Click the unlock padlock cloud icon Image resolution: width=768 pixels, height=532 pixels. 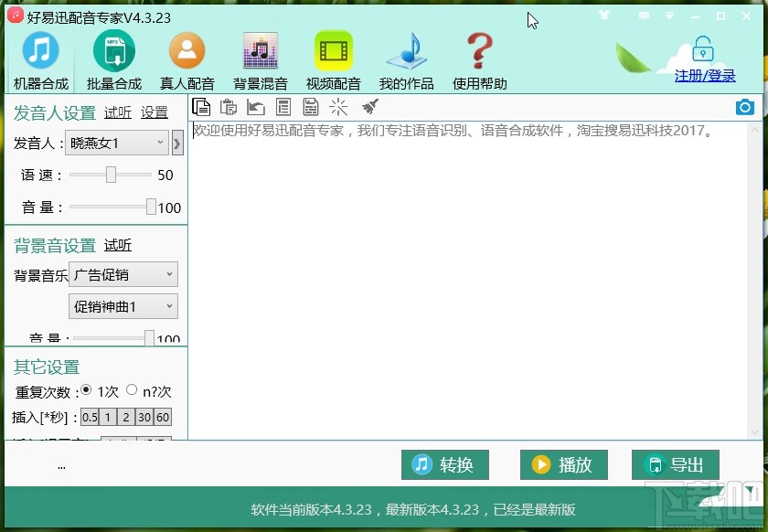click(703, 49)
